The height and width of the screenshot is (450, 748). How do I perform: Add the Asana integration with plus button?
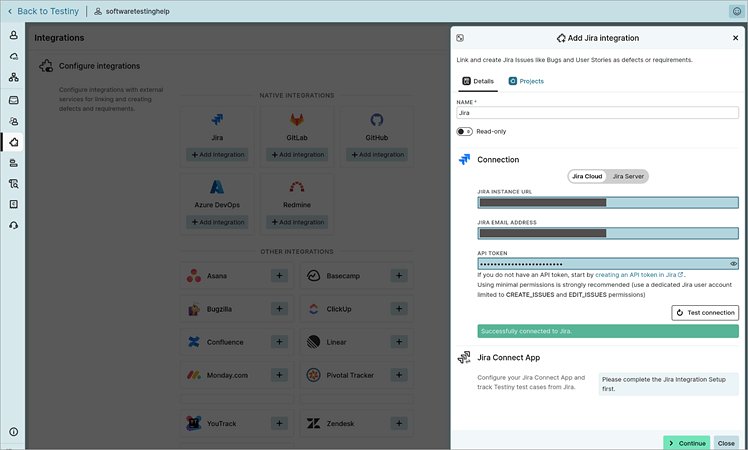(279, 276)
